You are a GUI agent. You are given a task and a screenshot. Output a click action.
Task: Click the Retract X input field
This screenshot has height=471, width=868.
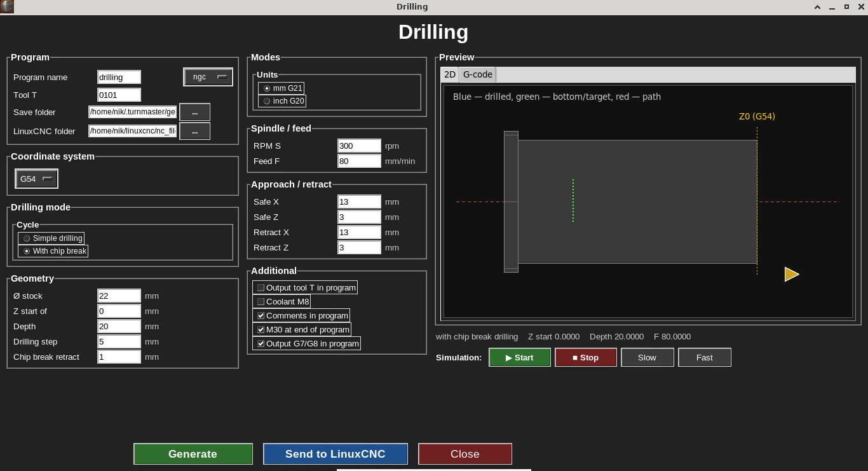(x=359, y=233)
